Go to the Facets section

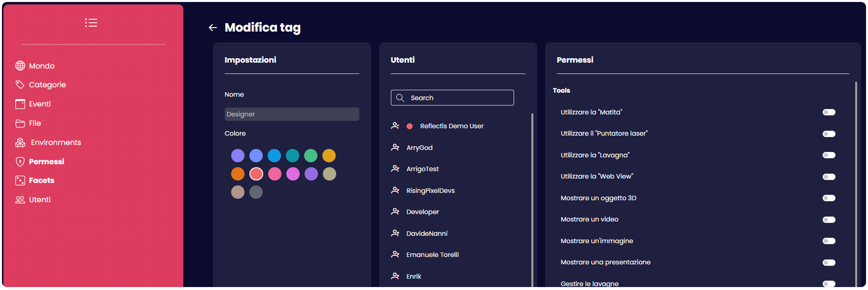coord(41,181)
